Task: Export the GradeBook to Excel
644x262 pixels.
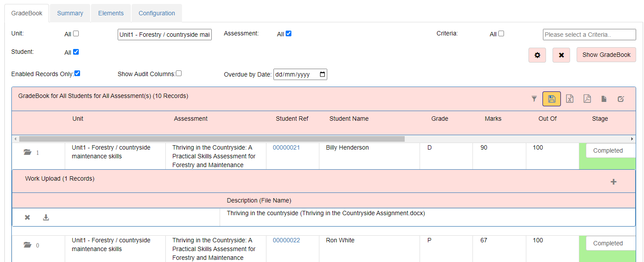Action: pos(570,99)
